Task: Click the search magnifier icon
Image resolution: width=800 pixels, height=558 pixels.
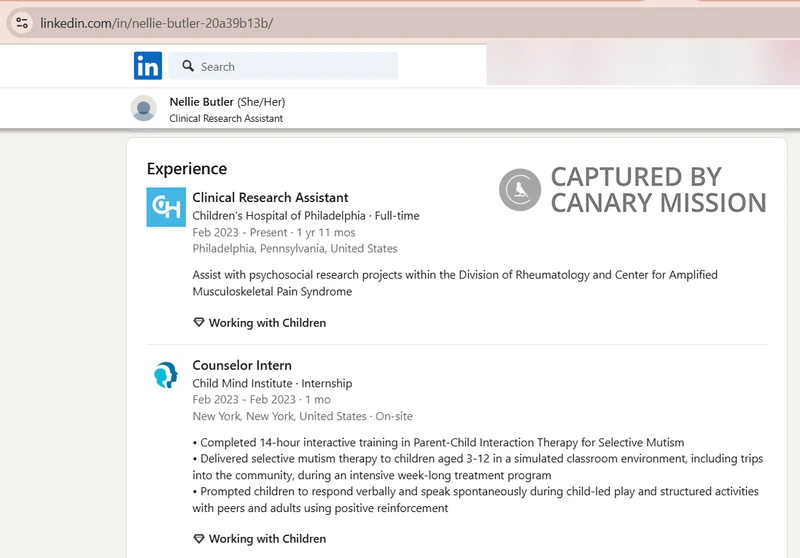Action: point(188,66)
